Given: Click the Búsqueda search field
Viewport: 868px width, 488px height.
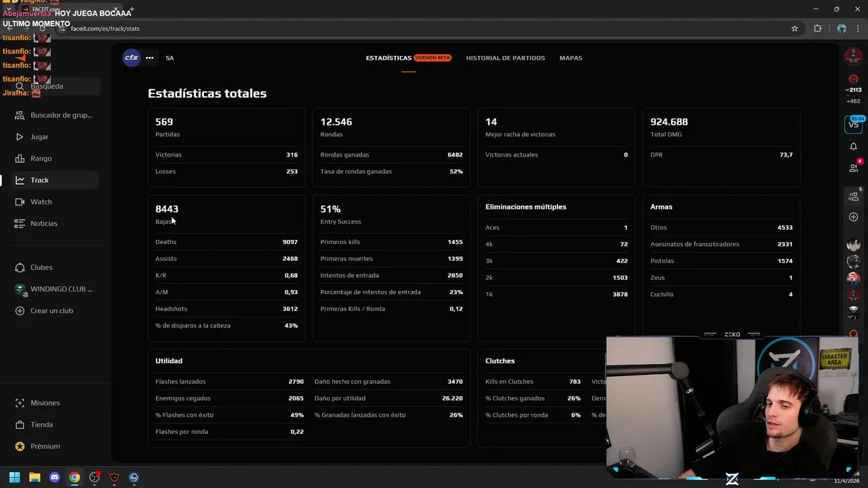Looking at the screenshot, I should 56,86.
